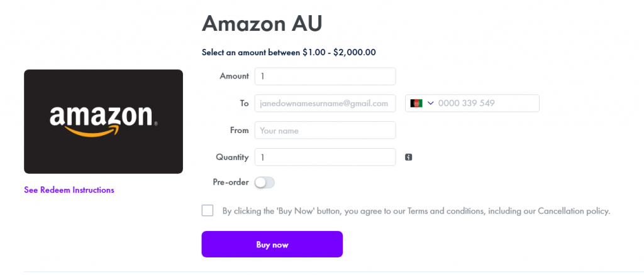Click the Afghanistan flag icon
Screen dimensions: 644x275
coord(416,103)
